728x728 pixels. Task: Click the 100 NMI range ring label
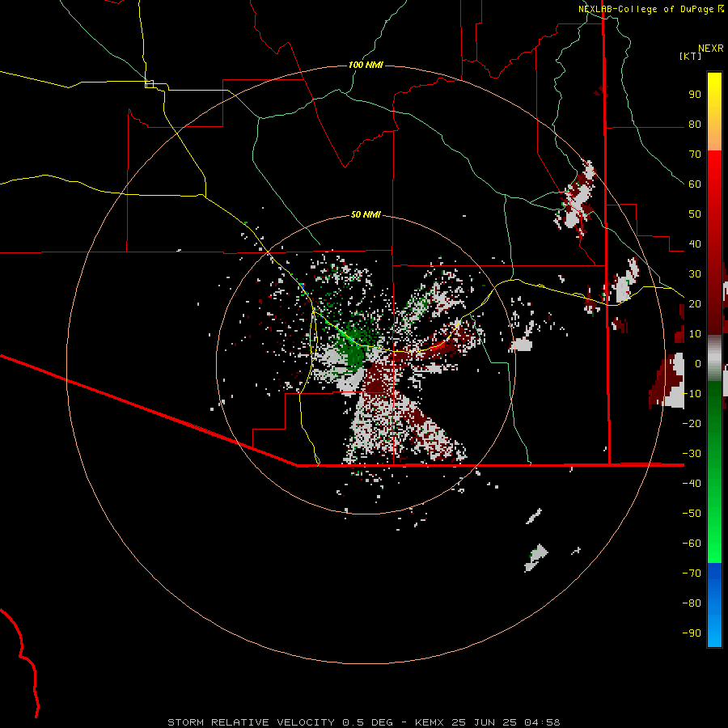[366, 65]
